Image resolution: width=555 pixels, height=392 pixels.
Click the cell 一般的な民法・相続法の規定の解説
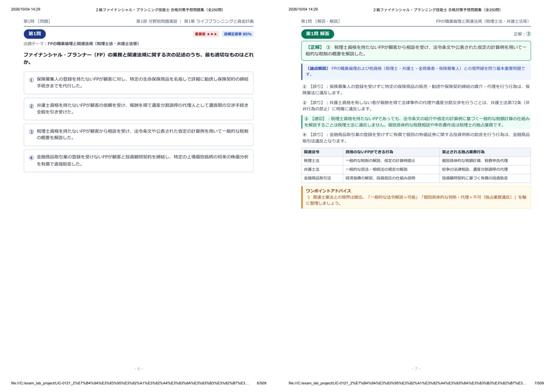(391, 169)
